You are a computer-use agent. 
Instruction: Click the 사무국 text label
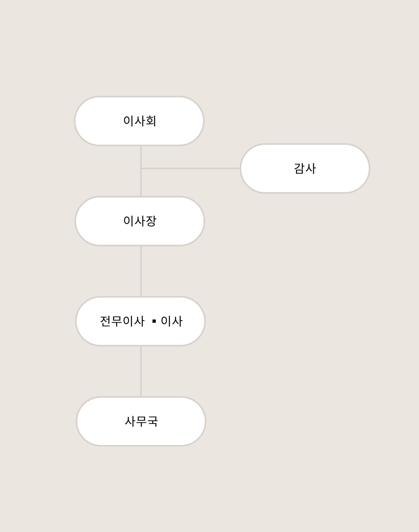[x=141, y=421]
